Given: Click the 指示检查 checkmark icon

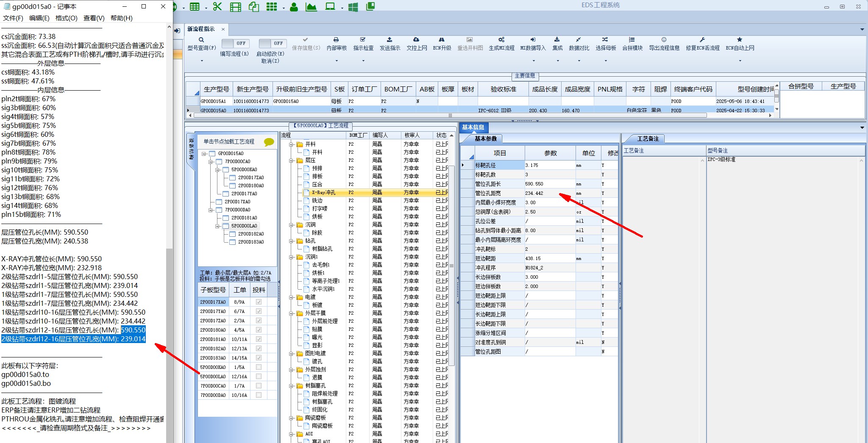Looking at the screenshot, I should coord(363,39).
